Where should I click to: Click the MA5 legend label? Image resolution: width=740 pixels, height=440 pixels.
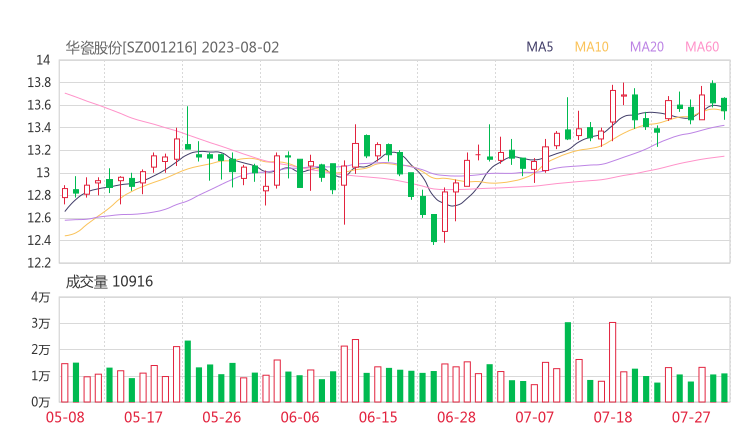point(539,47)
